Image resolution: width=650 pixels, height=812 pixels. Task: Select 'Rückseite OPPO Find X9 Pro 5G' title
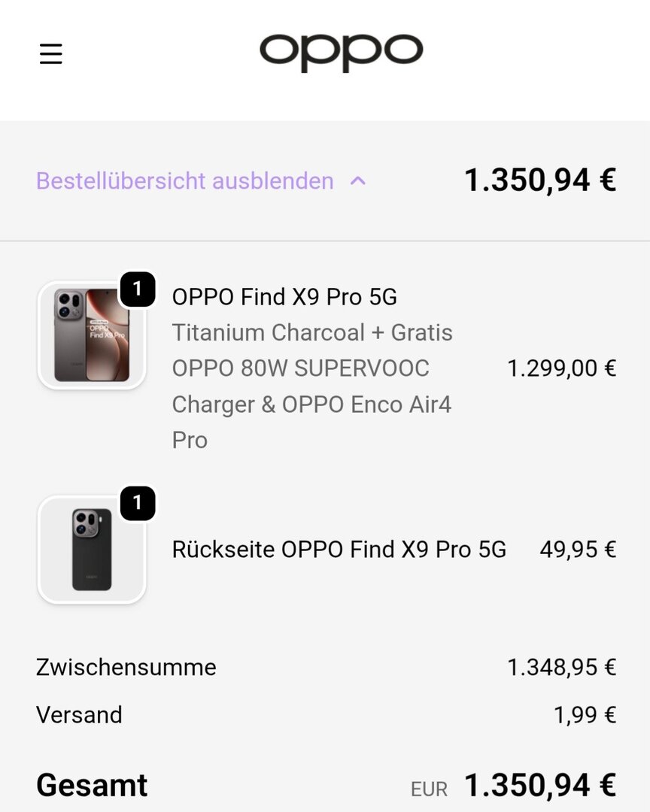[x=339, y=550]
